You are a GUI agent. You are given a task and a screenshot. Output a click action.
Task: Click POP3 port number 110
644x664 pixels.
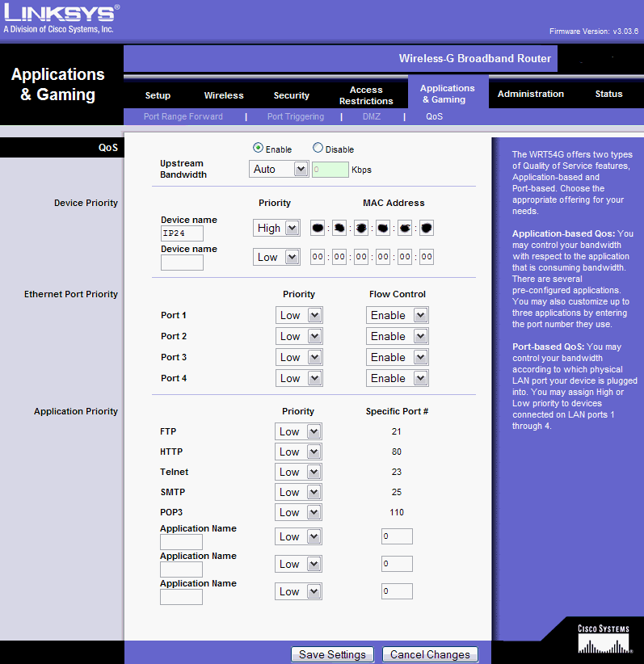click(397, 512)
